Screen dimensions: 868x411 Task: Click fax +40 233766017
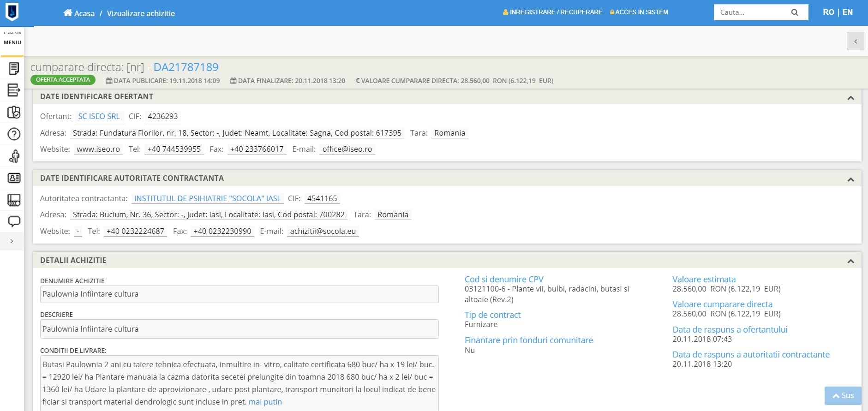pyautogui.click(x=257, y=149)
